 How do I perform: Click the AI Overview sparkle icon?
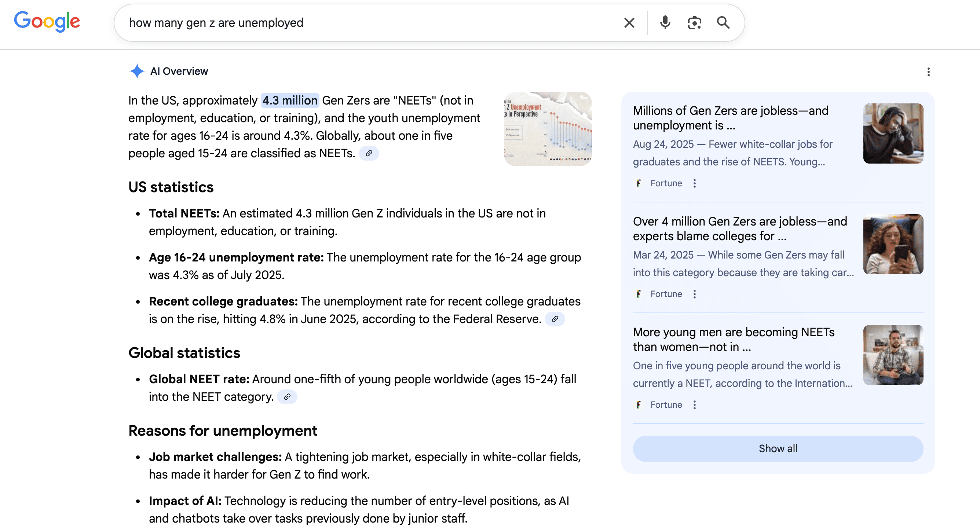[137, 72]
